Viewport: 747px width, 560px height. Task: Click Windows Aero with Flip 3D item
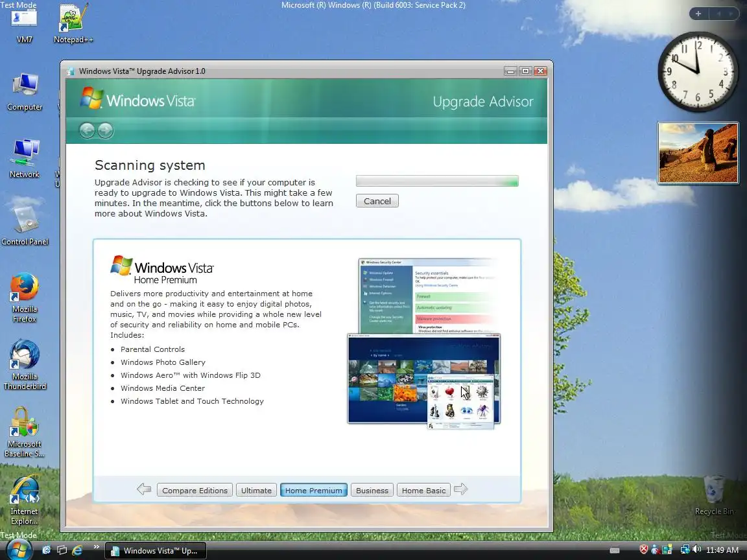191,375
